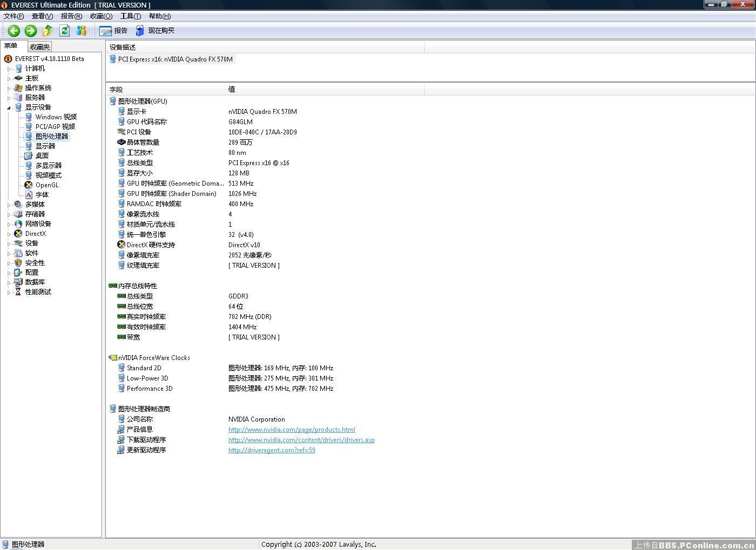Click the 桌面 tree icon
The image size is (756, 550).
pos(29,156)
